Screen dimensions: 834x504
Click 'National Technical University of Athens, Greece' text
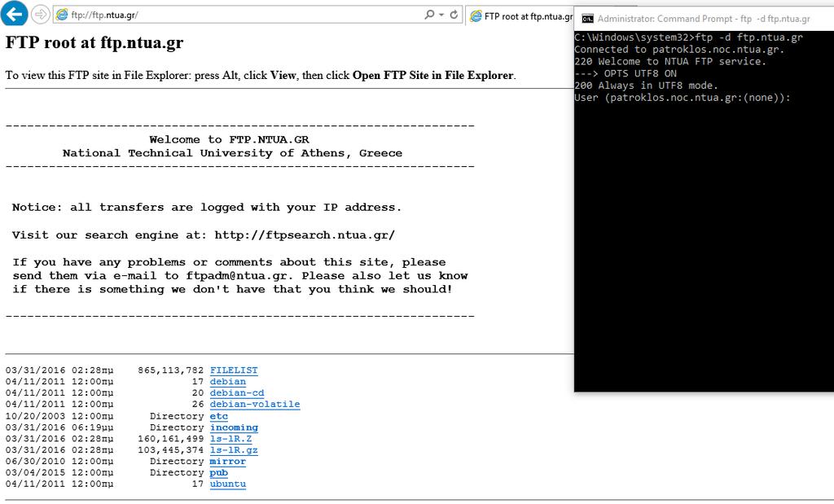point(232,153)
